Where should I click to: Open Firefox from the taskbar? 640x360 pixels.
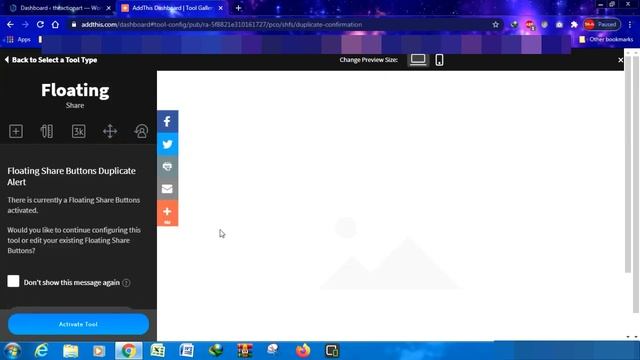[303, 351]
